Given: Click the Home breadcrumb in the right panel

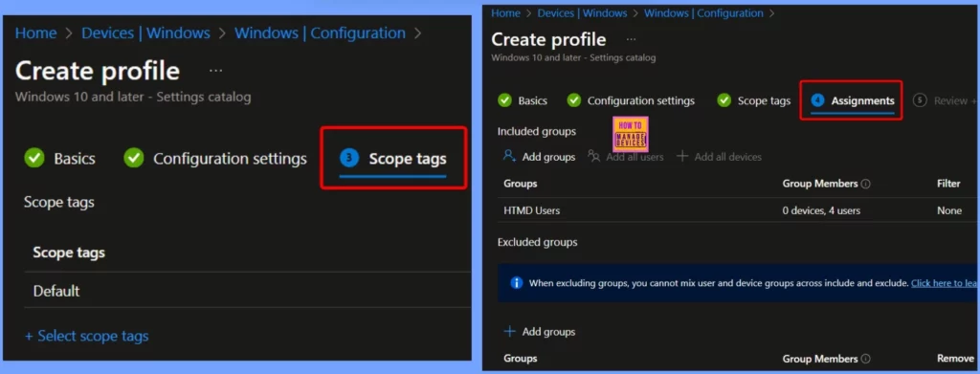Looking at the screenshot, I should (506, 13).
